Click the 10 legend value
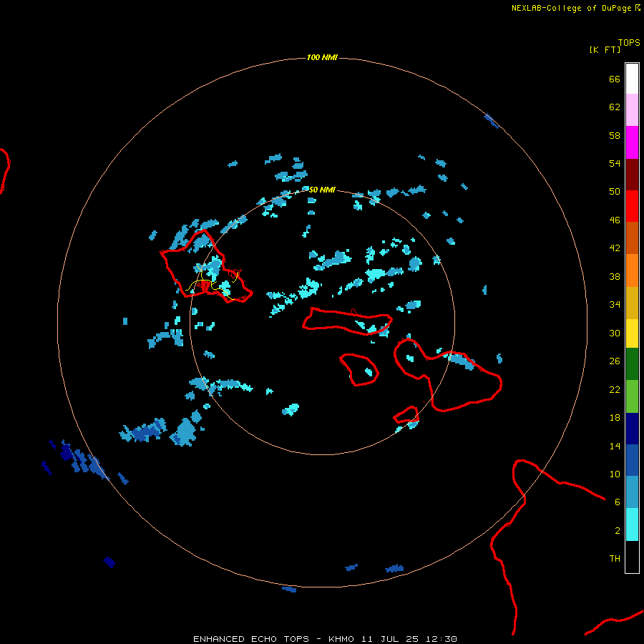This screenshot has height=644, width=644. (615, 474)
